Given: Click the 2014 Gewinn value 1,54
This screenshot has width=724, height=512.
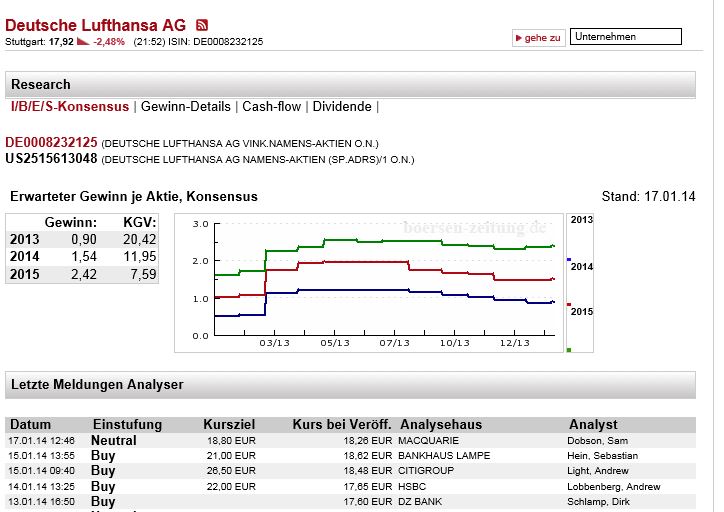Looking at the screenshot, I should coord(84,257).
